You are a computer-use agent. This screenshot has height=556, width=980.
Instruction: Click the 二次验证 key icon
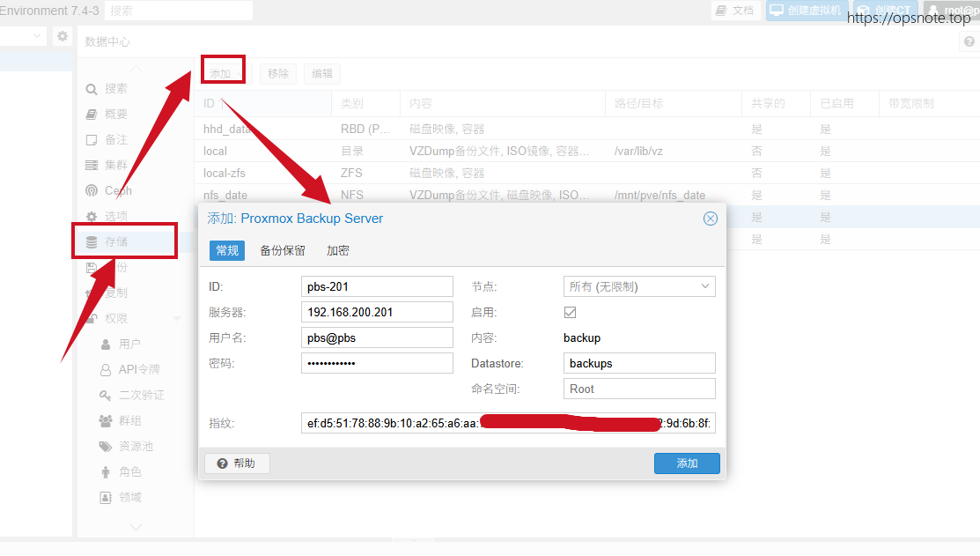(106, 396)
